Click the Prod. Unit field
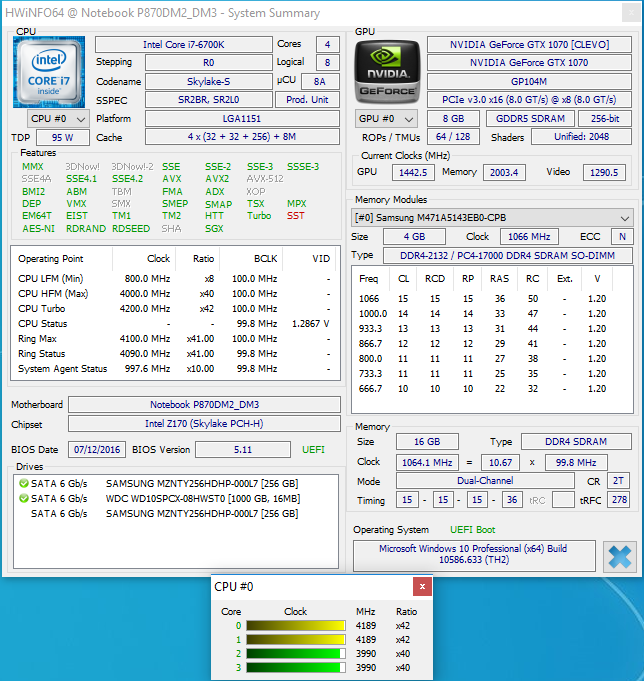 [x=307, y=99]
